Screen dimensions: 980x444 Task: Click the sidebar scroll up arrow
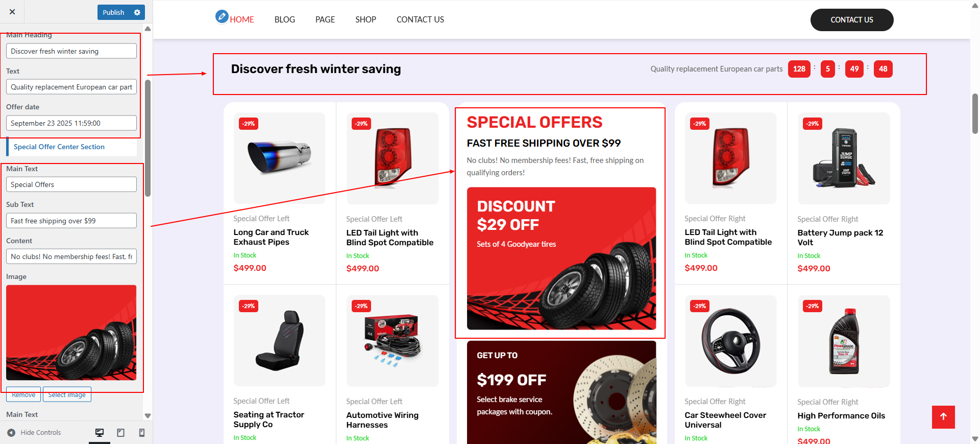point(148,29)
